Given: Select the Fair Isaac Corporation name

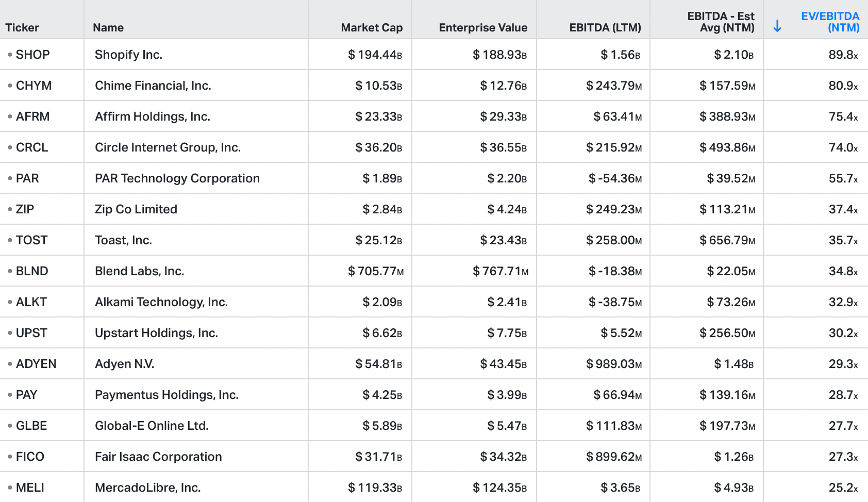Looking at the screenshot, I should click(x=159, y=457).
